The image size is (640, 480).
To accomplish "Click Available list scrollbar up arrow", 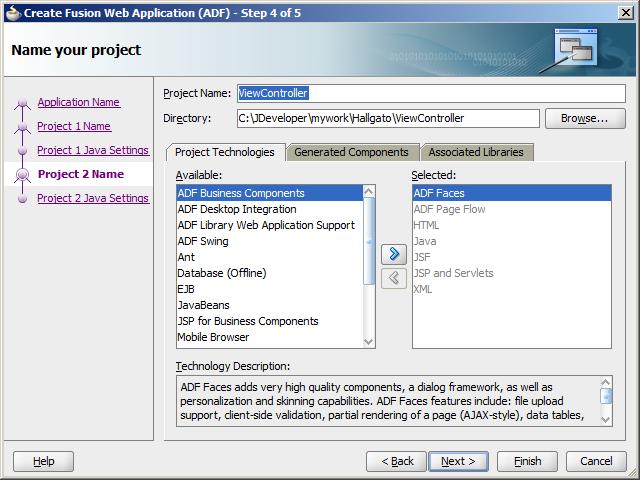I will click(369, 191).
